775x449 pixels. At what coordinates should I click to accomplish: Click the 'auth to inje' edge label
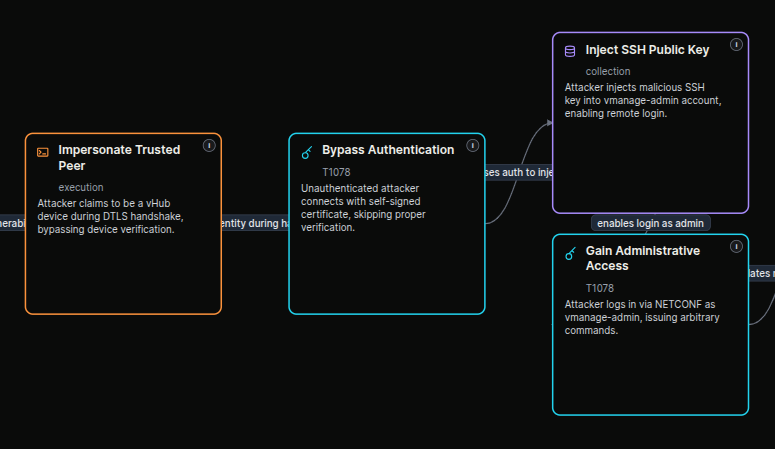pos(519,173)
